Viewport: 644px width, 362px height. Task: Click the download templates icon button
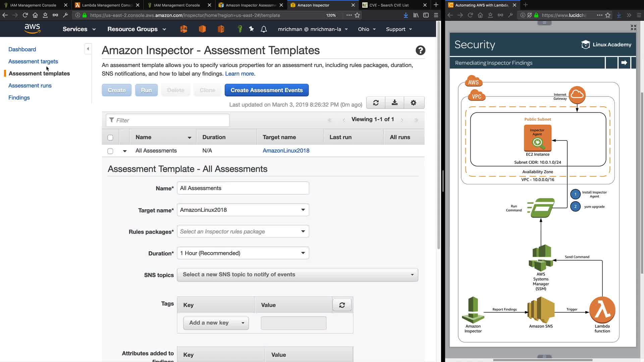tap(394, 103)
